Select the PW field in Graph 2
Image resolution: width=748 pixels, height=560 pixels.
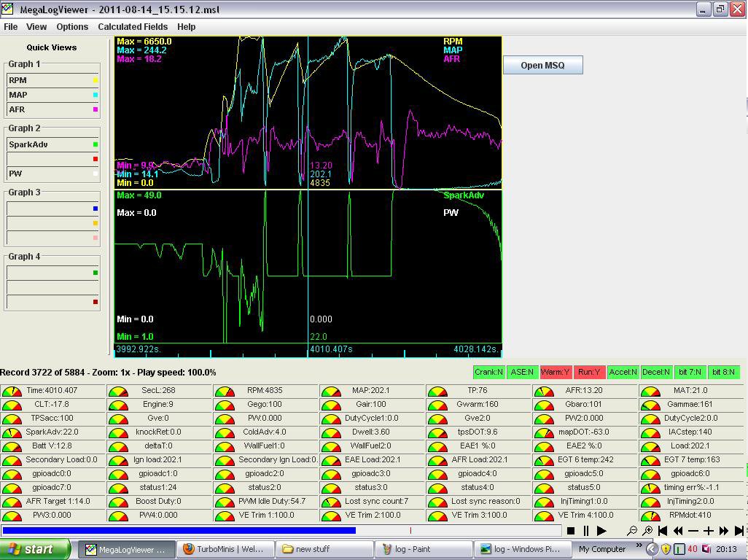point(52,174)
